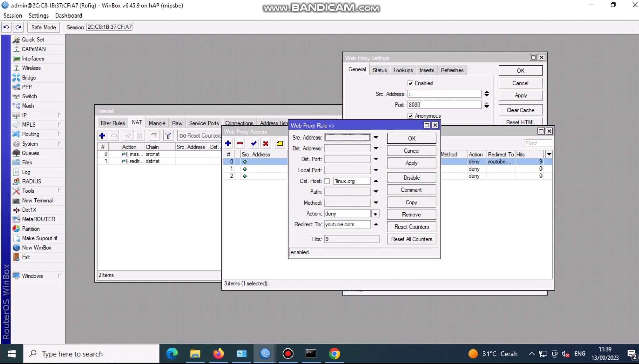The width and height of the screenshot is (639, 364).
Task: Click the filter funnel icon in Firewall
Action: coord(168,135)
